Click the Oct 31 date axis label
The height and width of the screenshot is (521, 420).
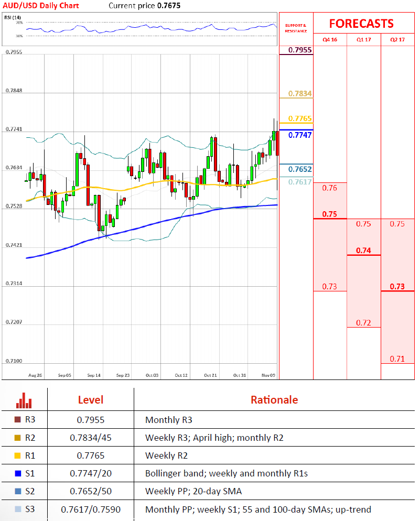point(240,375)
